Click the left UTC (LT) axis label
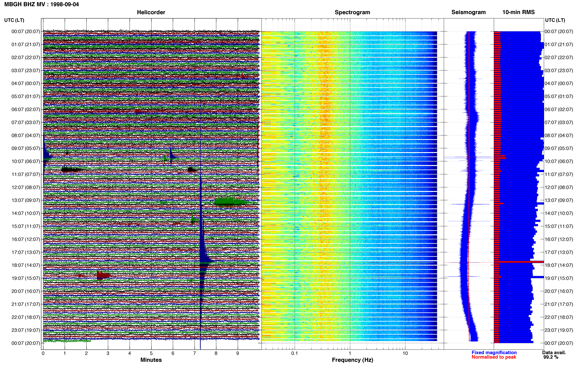Viewport: 588px width, 368px height. 14,20
